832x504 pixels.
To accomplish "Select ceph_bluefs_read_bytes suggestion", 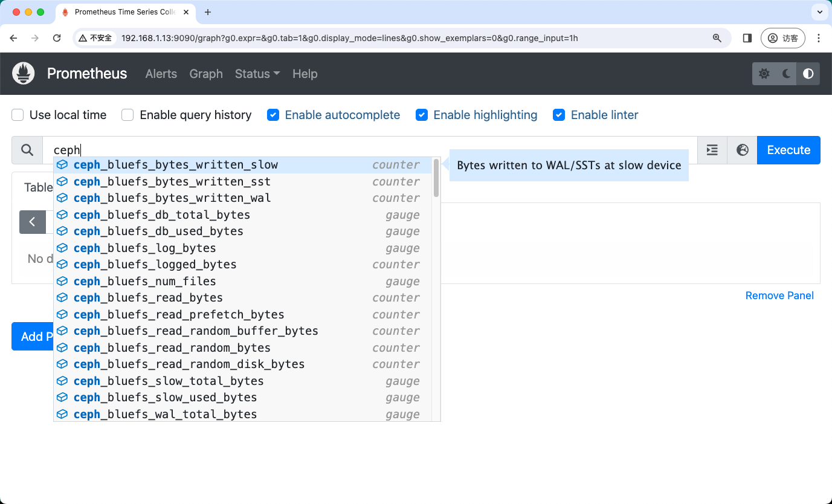I will pyautogui.click(x=243, y=298).
